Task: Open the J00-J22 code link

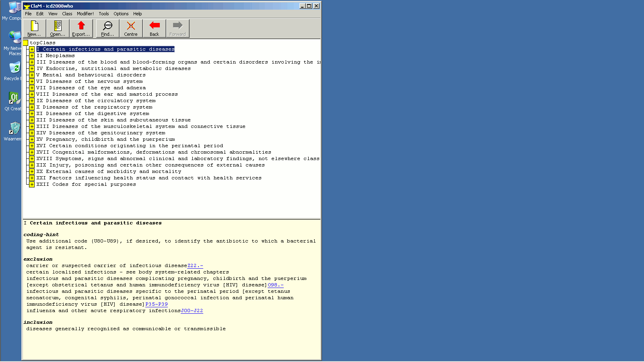Action: (192, 311)
